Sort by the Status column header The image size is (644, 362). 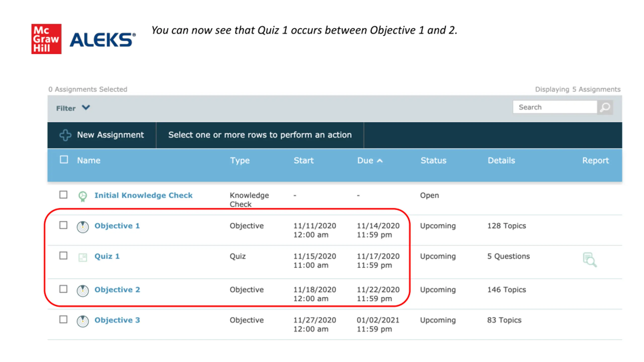pyautogui.click(x=433, y=160)
